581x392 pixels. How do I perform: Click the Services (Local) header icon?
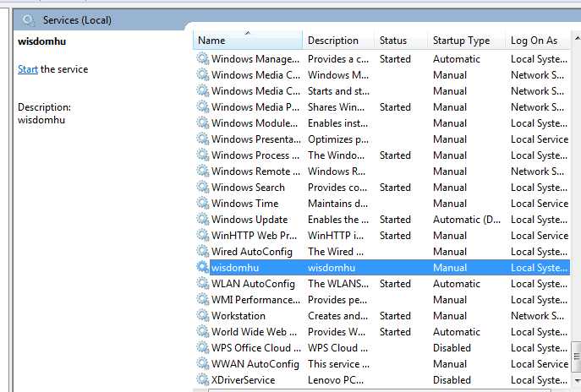point(28,20)
